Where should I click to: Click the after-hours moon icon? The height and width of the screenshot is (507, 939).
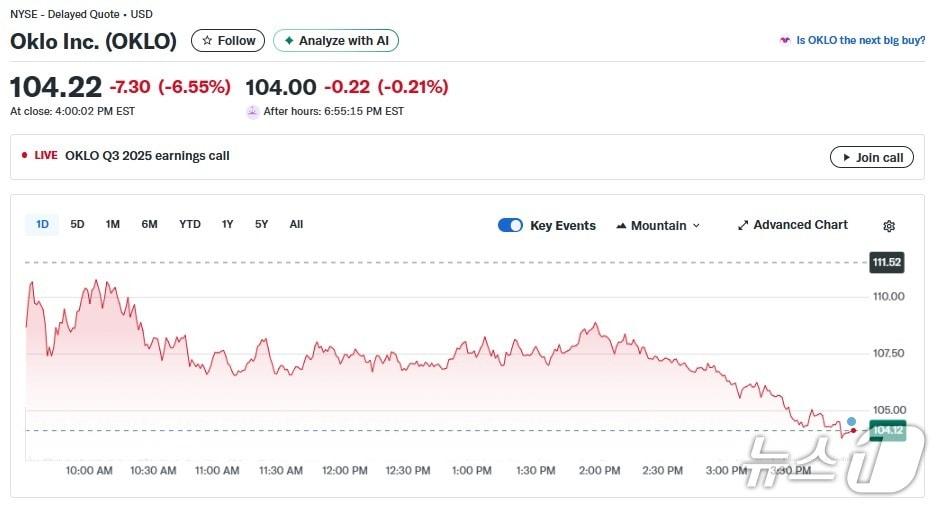[252, 112]
